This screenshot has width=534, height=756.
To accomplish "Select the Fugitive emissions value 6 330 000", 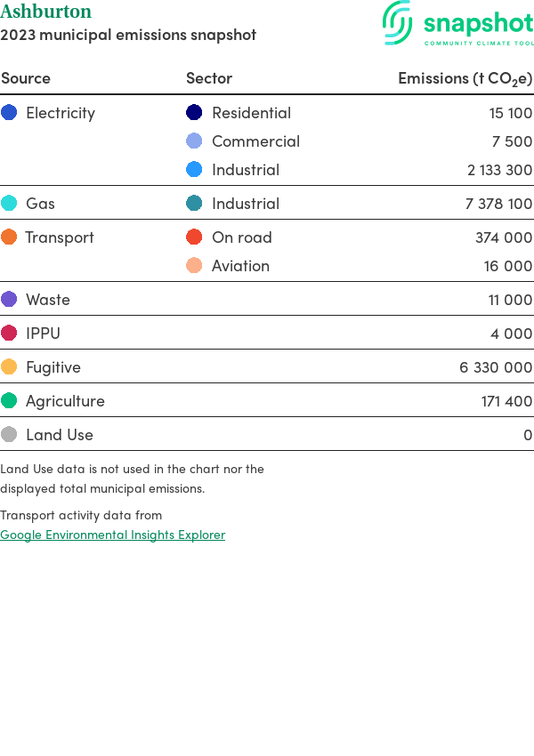I will tap(496, 367).
